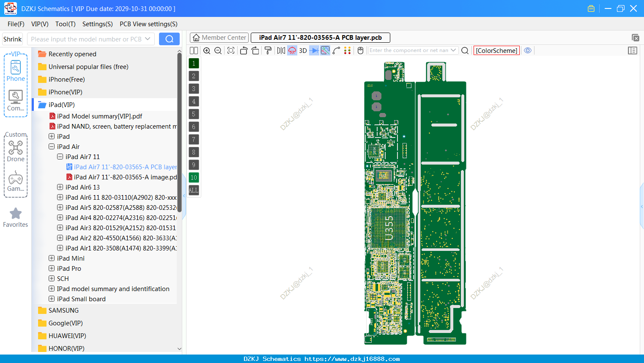Select the Phone category icon

point(16,71)
